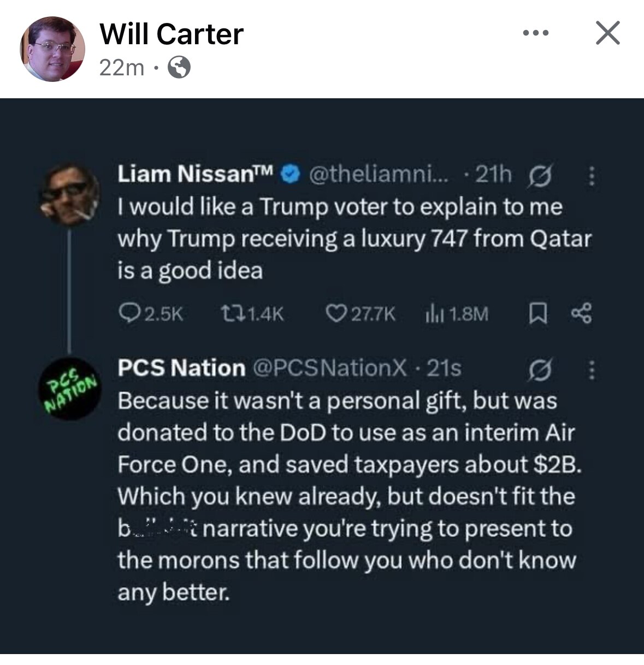
Task: Open more options on Liam Nissan's tweet
Action: tap(590, 176)
